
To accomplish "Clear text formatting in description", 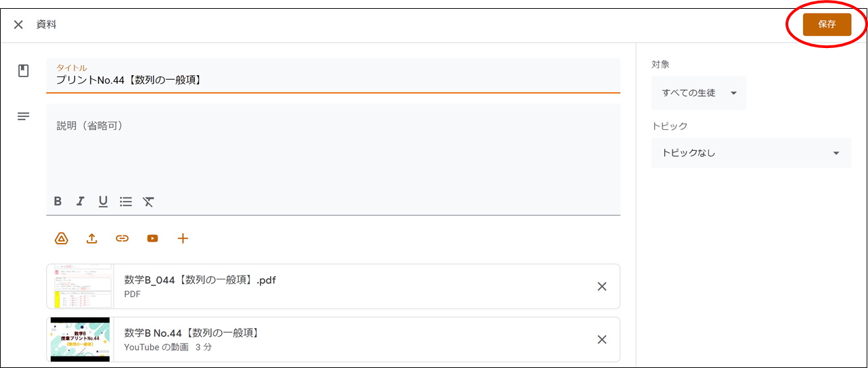I will (148, 201).
